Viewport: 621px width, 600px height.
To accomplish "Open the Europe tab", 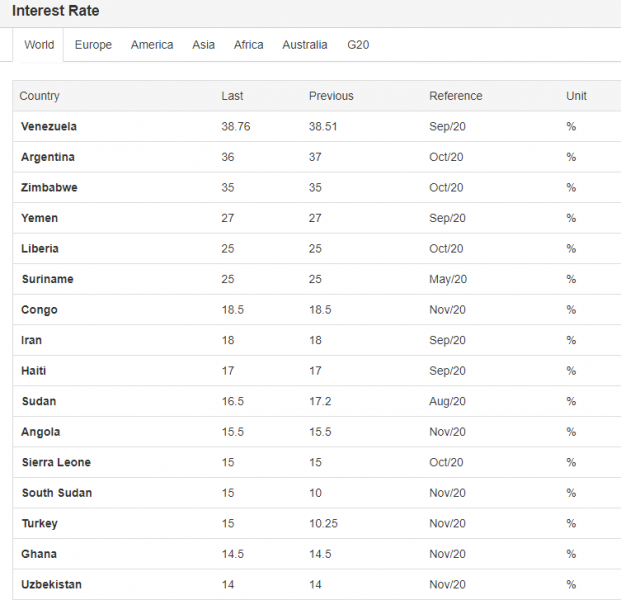I will (x=93, y=45).
